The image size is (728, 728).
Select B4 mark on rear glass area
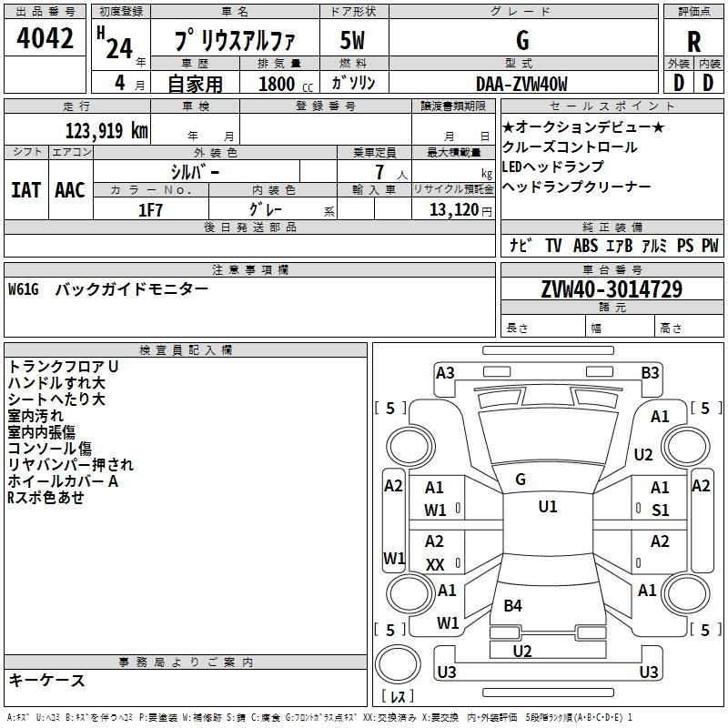click(513, 606)
